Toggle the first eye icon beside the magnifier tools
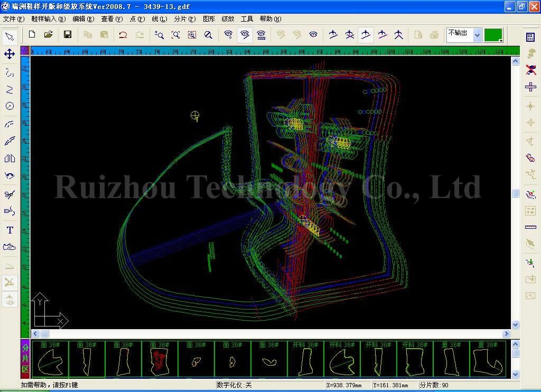This screenshot has height=392, width=541. [x=228, y=34]
